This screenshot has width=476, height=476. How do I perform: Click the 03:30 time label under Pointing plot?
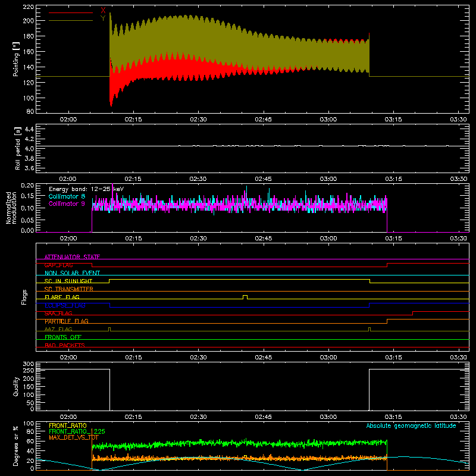[x=458, y=120]
